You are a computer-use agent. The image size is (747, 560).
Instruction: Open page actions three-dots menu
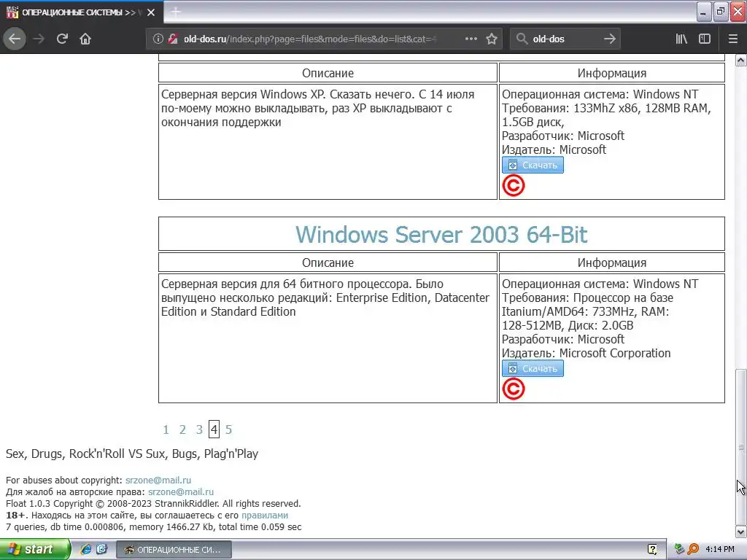(x=471, y=39)
